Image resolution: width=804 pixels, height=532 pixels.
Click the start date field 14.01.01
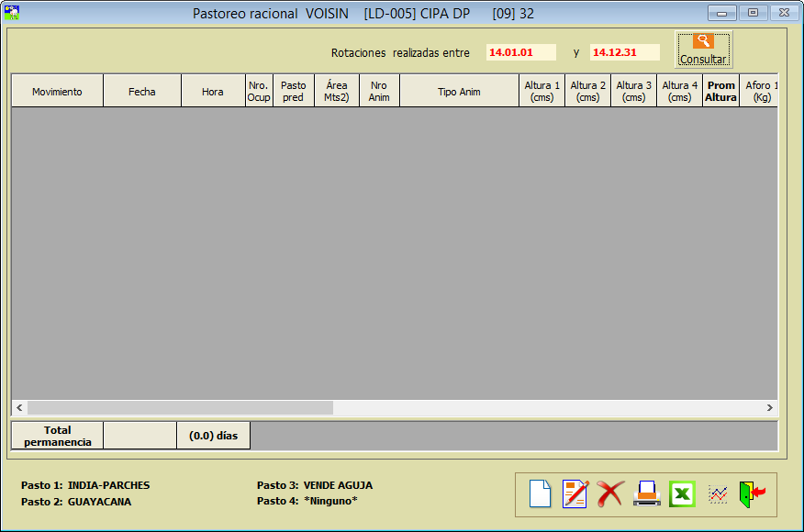(x=520, y=52)
